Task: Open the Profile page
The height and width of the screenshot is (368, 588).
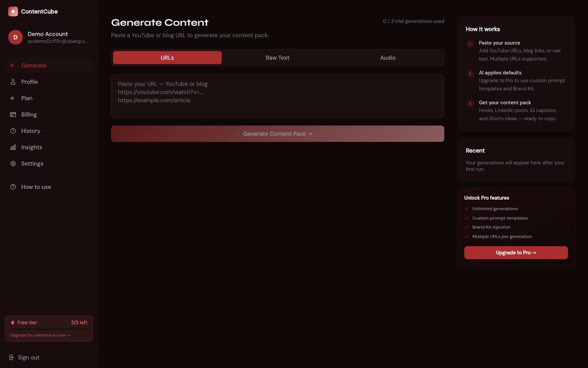Action: click(x=49, y=82)
